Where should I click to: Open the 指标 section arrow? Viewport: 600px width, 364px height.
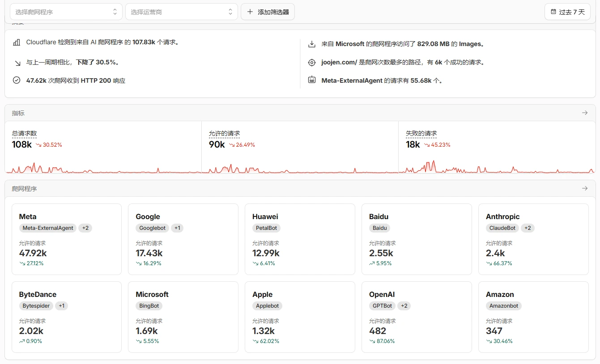pos(584,113)
